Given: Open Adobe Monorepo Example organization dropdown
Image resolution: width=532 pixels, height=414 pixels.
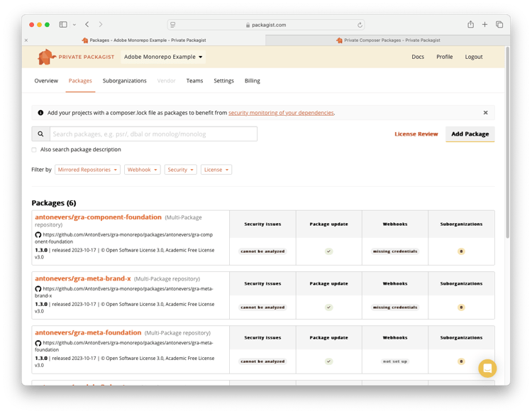Looking at the screenshot, I should click(163, 57).
